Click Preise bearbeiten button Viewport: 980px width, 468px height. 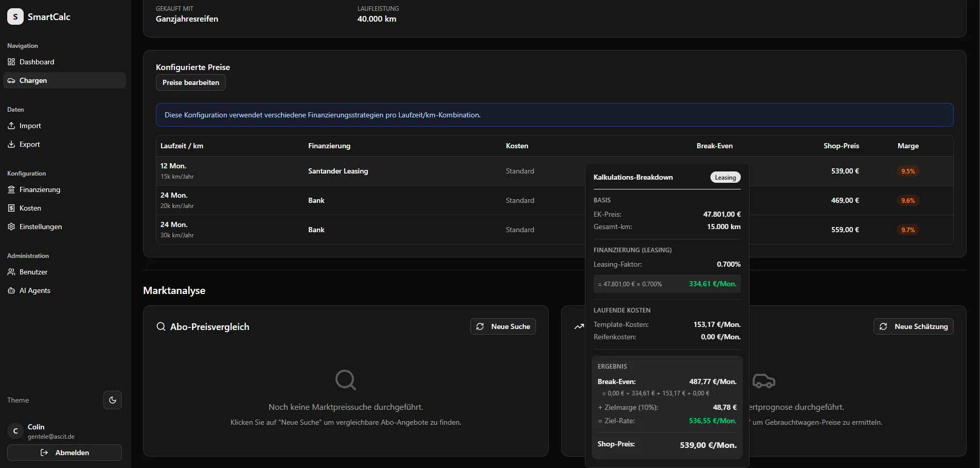click(x=191, y=82)
